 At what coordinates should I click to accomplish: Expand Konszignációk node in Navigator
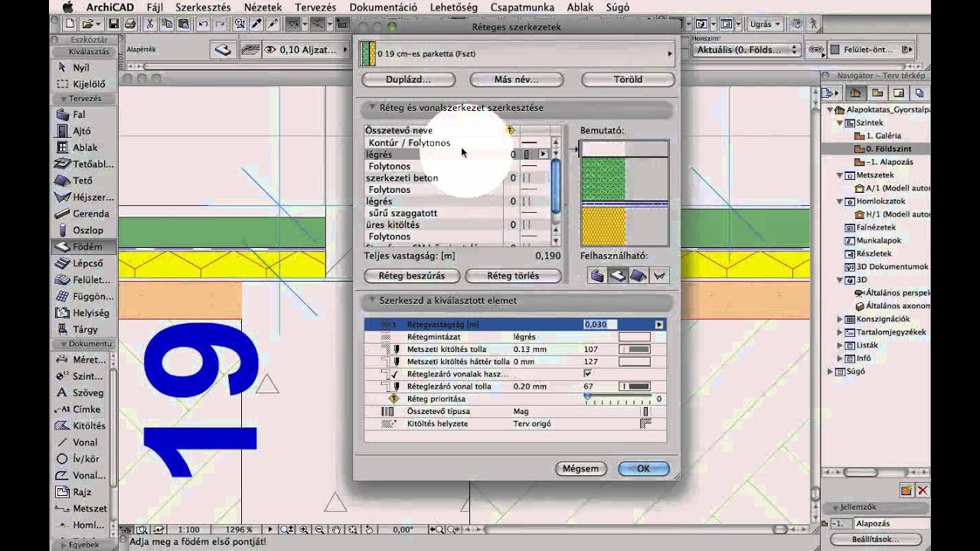coord(840,319)
